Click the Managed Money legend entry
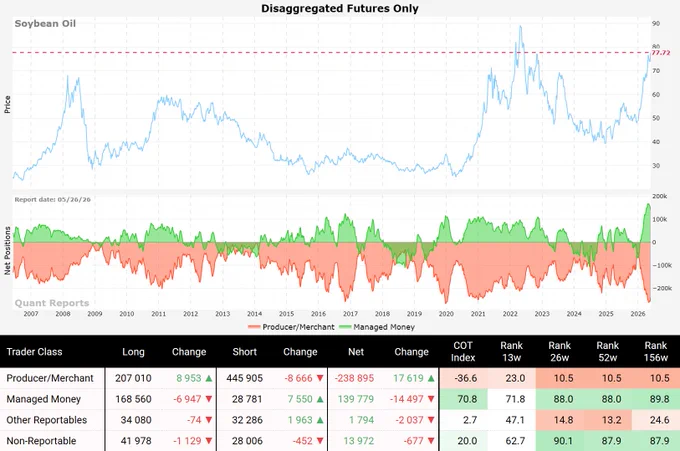 [x=377, y=327]
